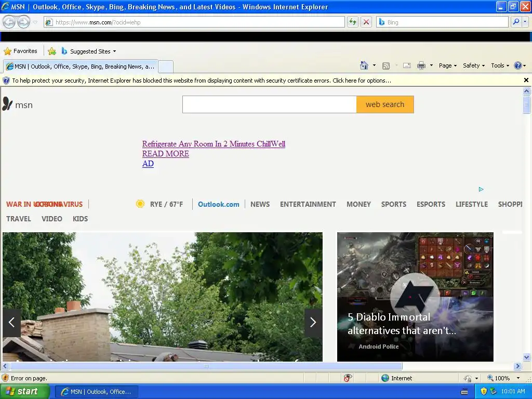The image size is (532, 399).
Task: Open the MONEY navigation item
Action: (x=358, y=204)
